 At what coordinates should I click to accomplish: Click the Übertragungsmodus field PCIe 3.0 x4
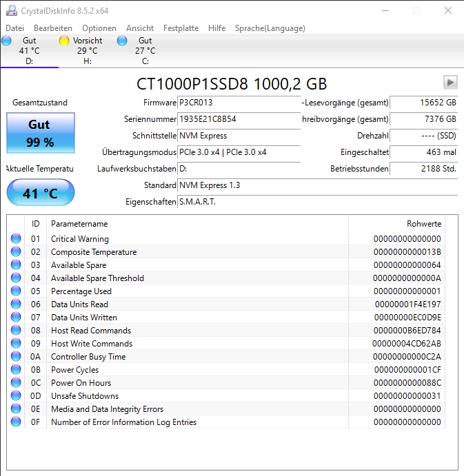239,152
